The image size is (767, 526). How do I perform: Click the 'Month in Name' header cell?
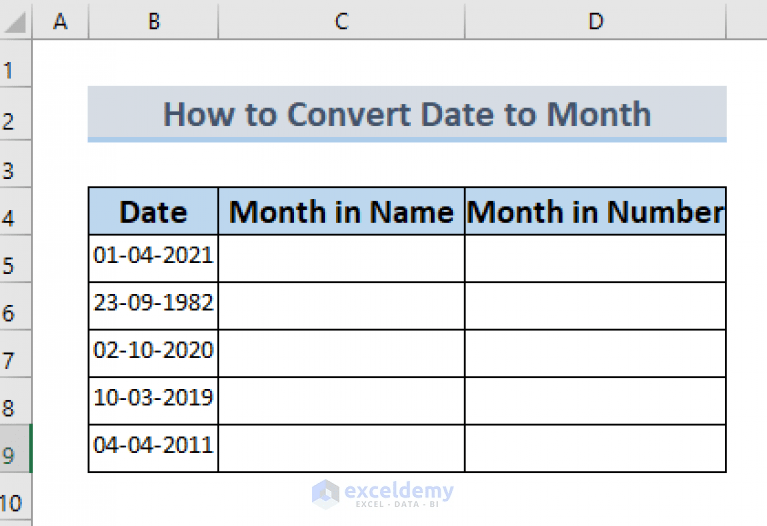tap(341, 211)
